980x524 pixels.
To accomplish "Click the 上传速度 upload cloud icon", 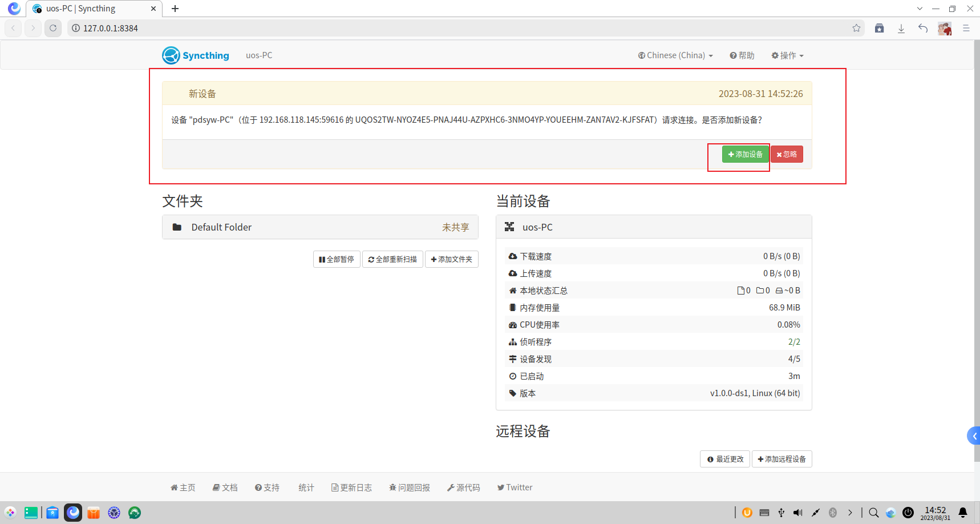I will tap(512, 273).
